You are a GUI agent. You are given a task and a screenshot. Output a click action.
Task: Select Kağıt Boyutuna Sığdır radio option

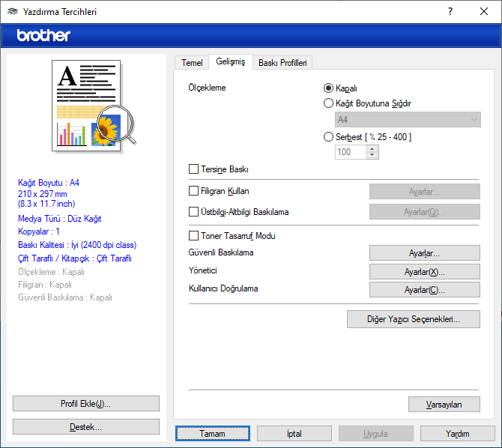coord(328,103)
